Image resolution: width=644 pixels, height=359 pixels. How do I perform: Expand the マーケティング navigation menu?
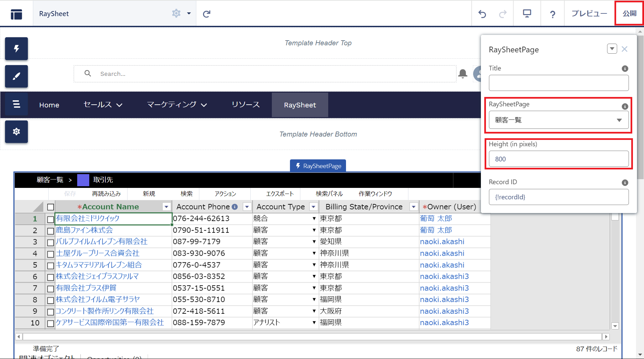pyautogui.click(x=177, y=105)
